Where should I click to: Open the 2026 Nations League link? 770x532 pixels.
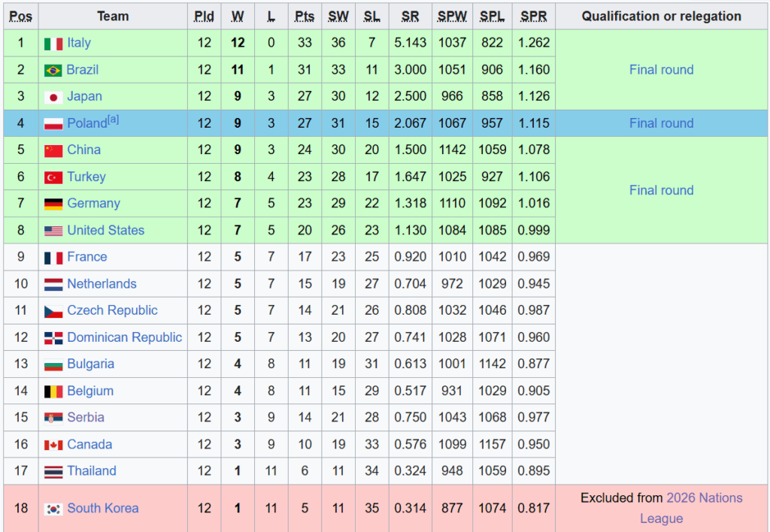click(692, 508)
